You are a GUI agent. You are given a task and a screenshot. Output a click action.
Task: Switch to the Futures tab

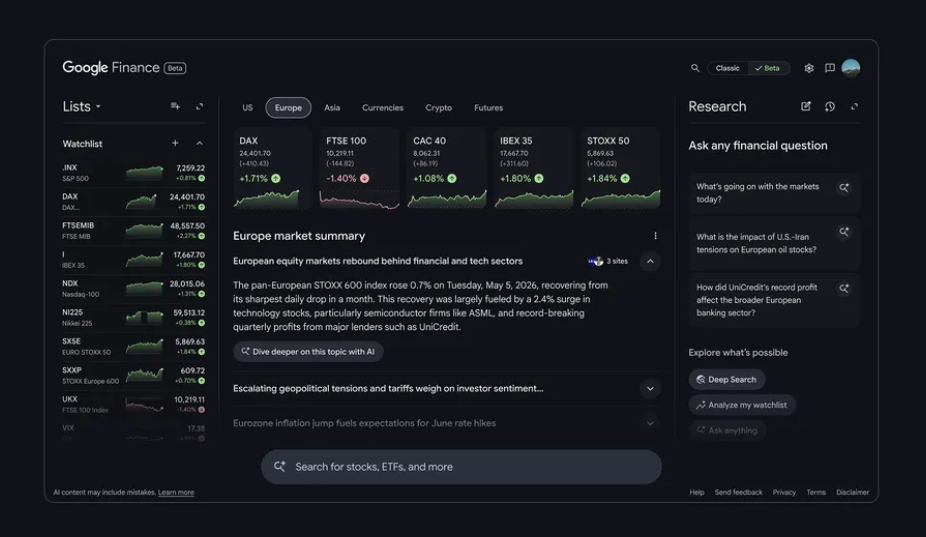pos(488,108)
